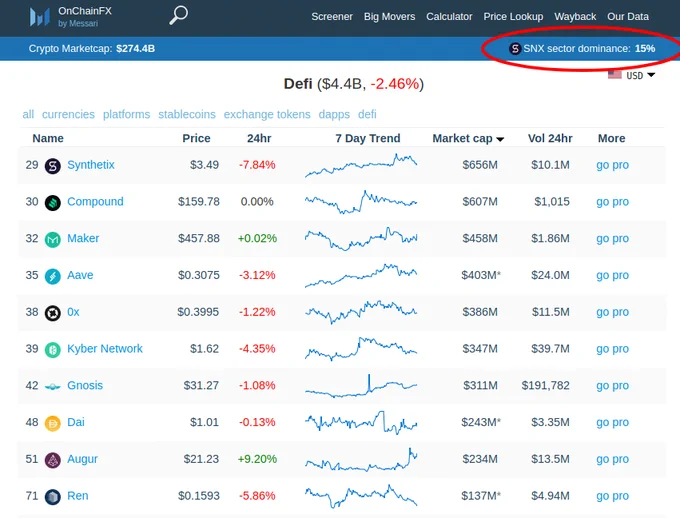
Task: Select the 'currencies' category filter
Action: 68,114
